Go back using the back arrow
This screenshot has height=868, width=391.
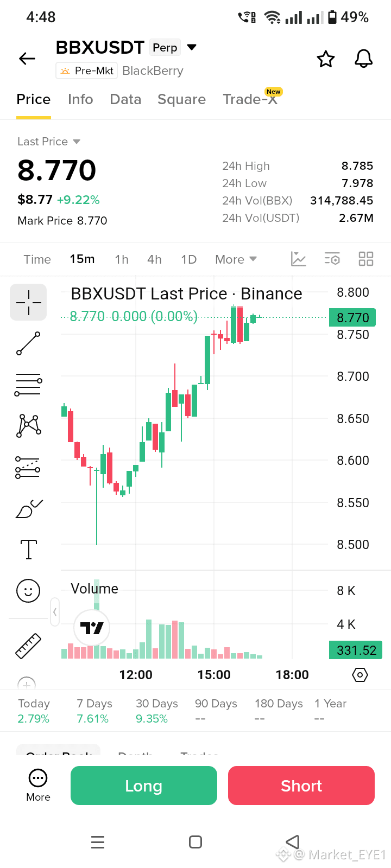[27, 59]
